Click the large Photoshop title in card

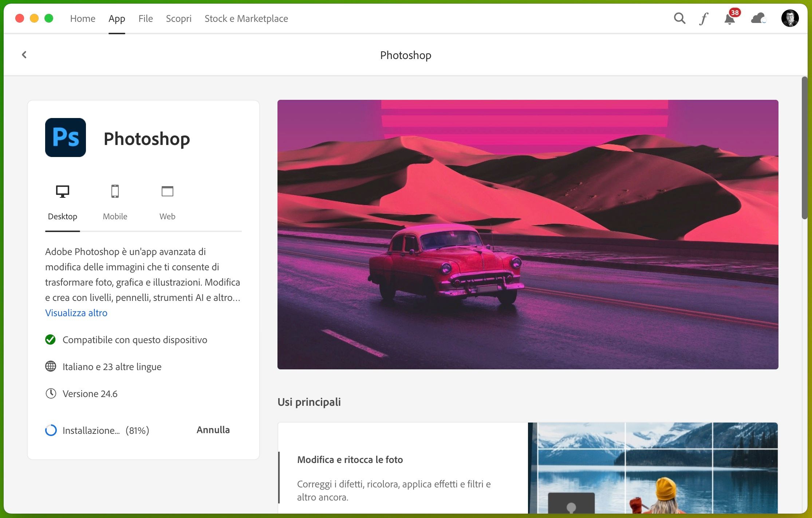pyautogui.click(x=147, y=139)
